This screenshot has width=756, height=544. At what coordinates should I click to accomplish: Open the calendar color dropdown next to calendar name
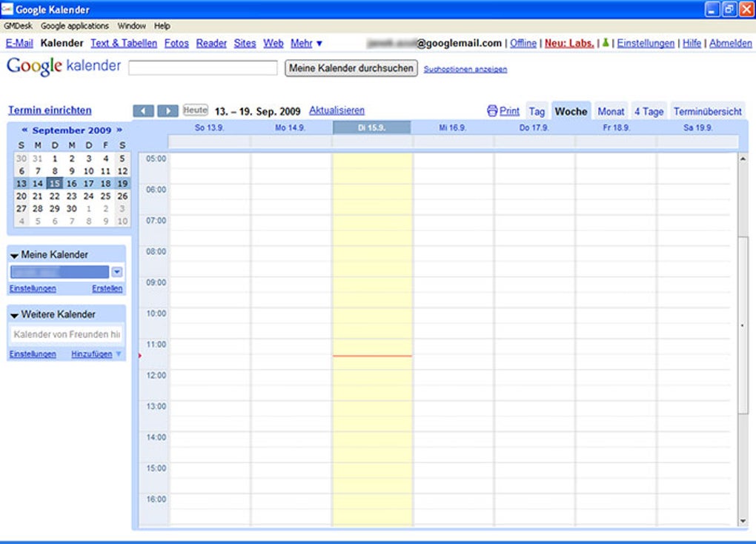(x=117, y=271)
